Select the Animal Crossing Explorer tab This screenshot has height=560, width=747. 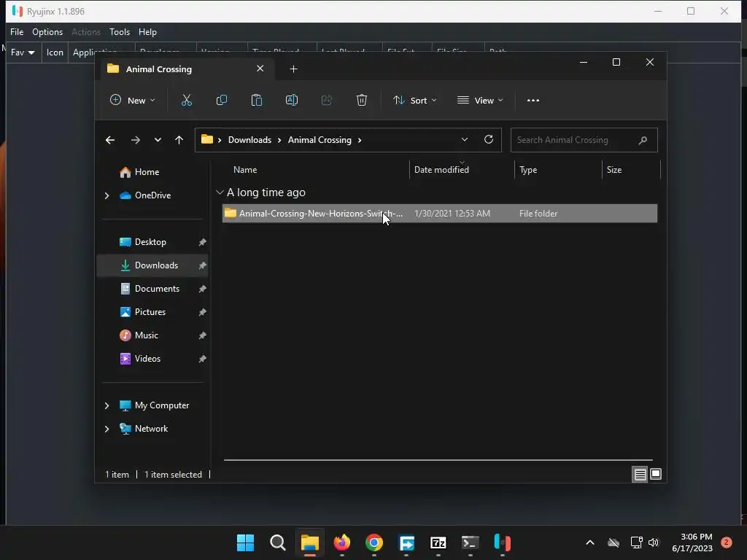pos(186,69)
